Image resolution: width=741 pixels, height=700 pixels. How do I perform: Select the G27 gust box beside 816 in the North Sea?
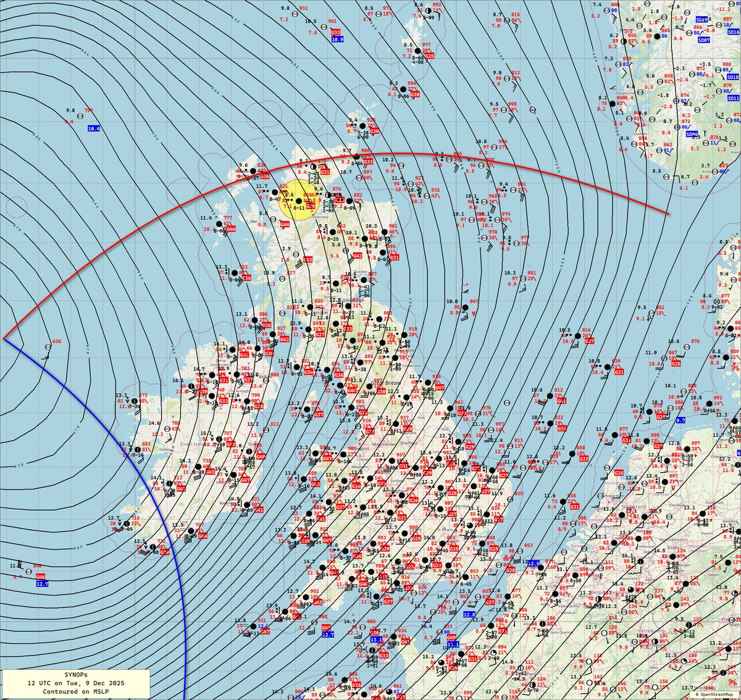pos(590,341)
